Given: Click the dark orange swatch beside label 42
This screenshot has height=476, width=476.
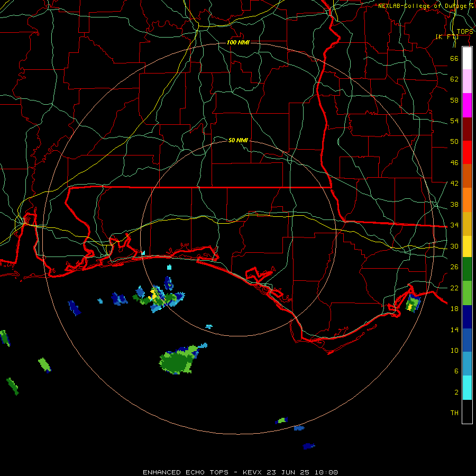Looking at the screenshot, I should [x=467, y=176].
